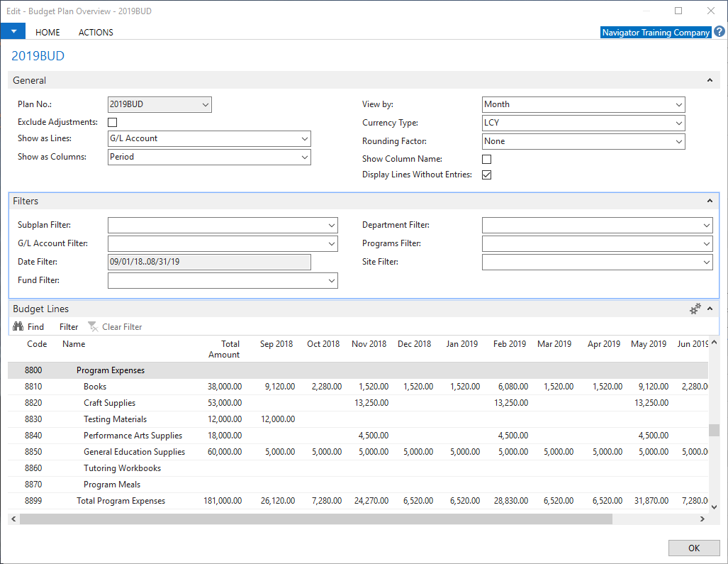Screen dimensions: 728x564
Task: Switch to the ACTIONS tab
Action: [96, 32]
